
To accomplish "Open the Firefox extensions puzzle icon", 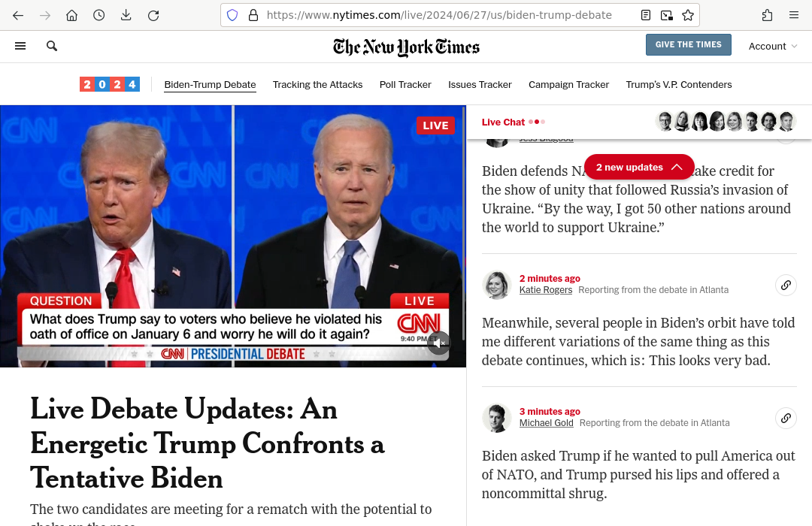I will pyautogui.click(x=768, y=15).
